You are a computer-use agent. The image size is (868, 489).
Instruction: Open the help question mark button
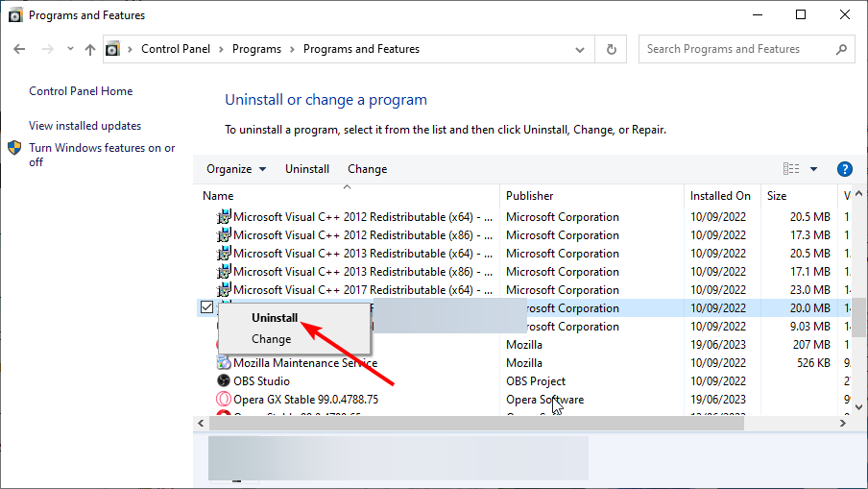coord(844,169)
